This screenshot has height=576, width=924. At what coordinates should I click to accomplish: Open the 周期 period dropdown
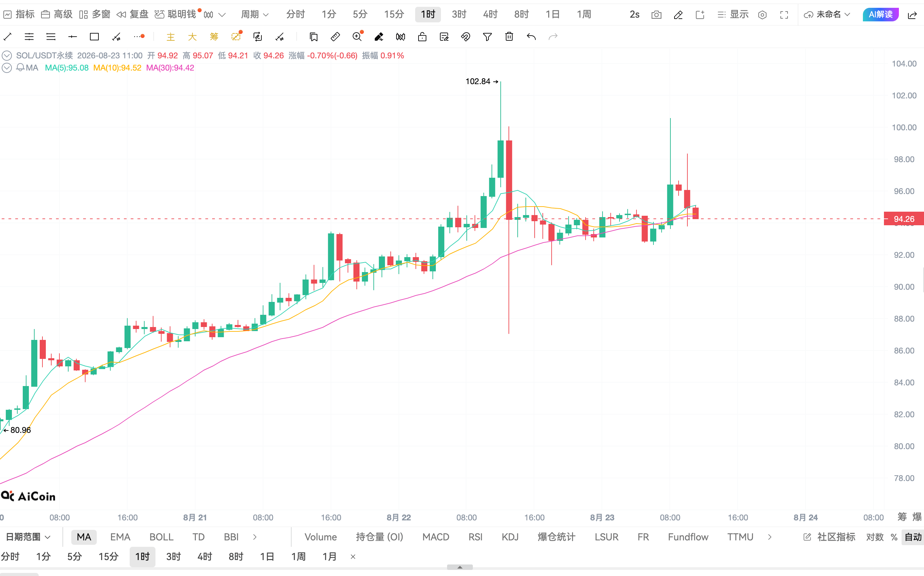pos(255,15)
